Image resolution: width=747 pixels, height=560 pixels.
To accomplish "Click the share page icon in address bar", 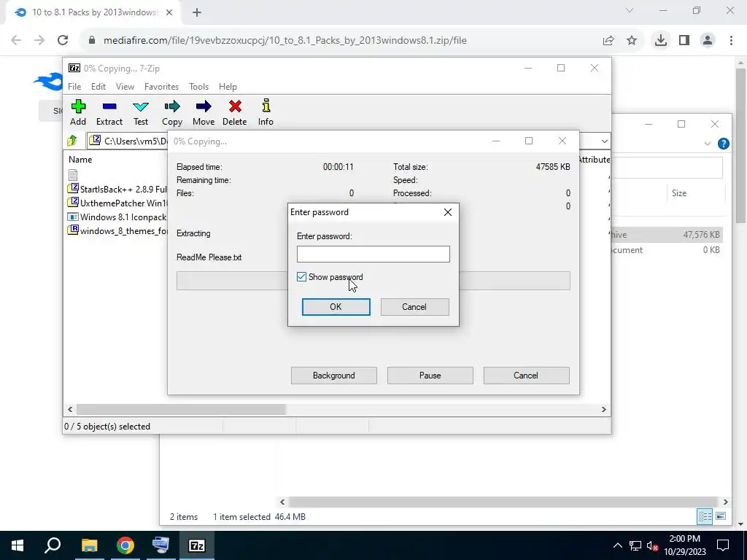I will click(608, 41).
